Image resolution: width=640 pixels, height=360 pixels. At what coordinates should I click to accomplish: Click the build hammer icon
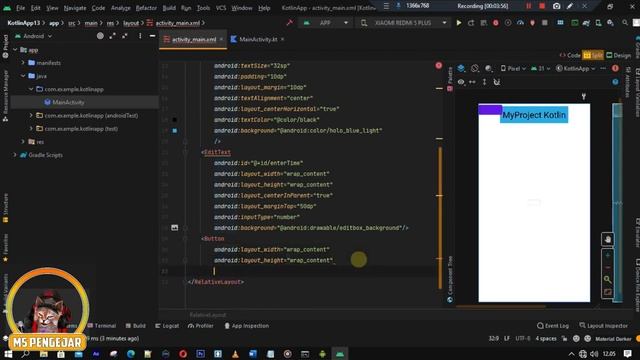tap(289, 23)
